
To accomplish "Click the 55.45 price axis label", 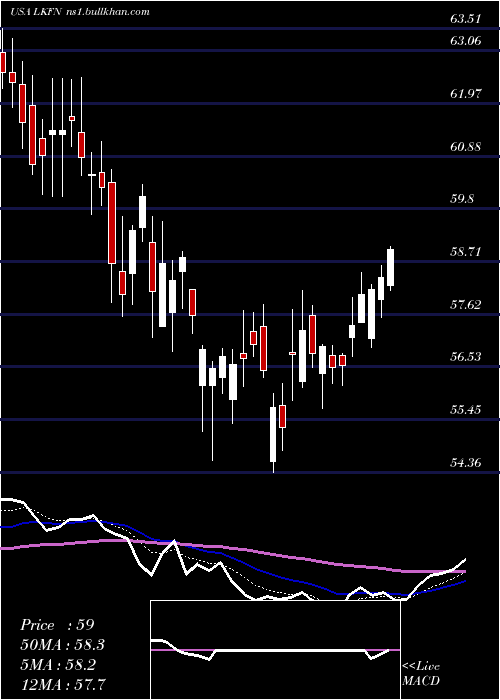I will (x=466, y=409).
